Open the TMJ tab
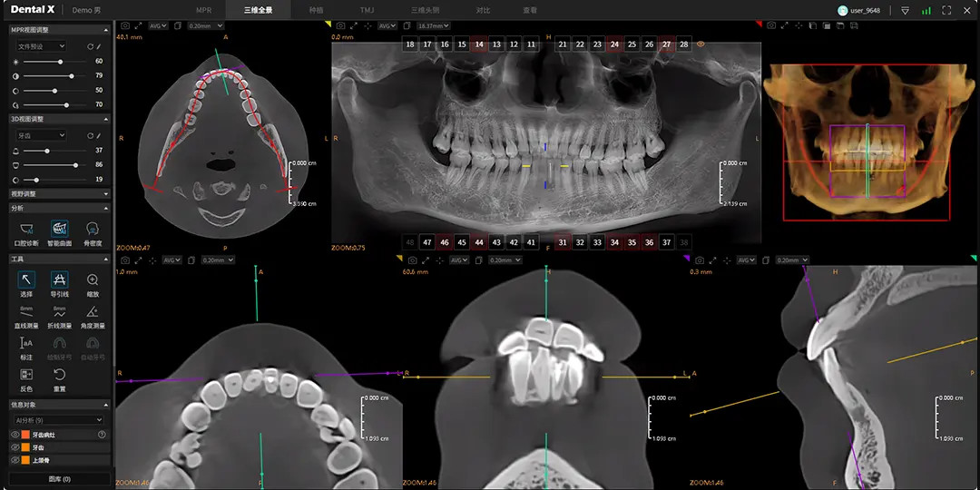 pyautogui.click(x=367, y=10)
